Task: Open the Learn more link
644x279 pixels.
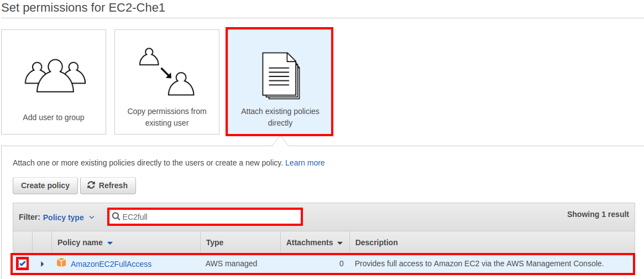Action: [x=305, y=163]
